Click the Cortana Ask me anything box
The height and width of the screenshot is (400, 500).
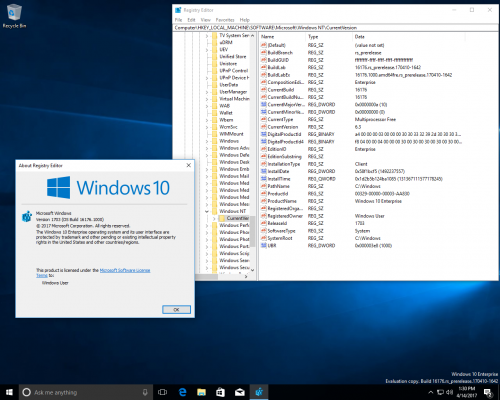click(86, 392)
